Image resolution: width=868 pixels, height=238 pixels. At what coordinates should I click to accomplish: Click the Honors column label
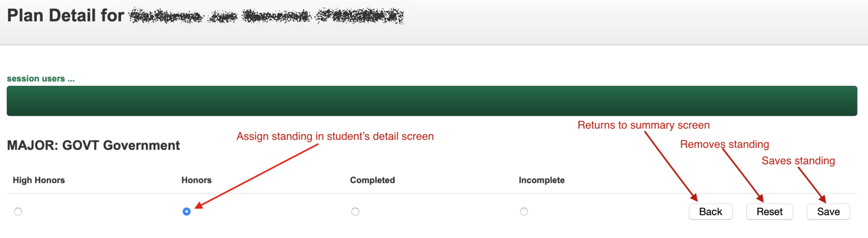coord(196,180)
